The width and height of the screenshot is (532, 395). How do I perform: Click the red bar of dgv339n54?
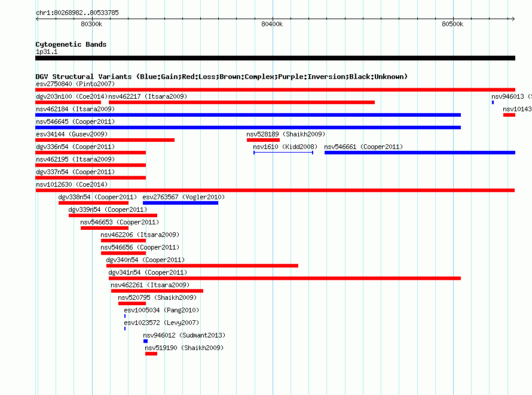tap(112, 215)
